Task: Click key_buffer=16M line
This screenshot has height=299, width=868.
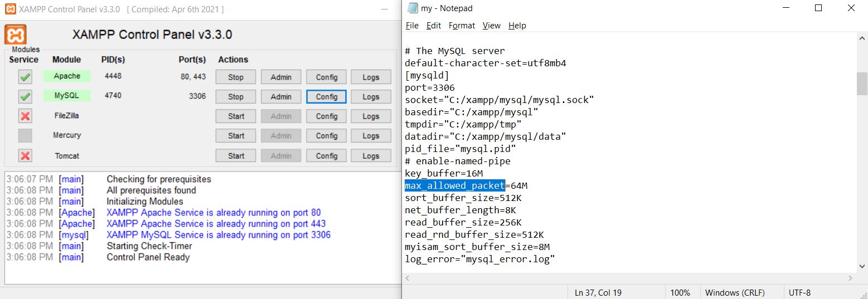Action: 444,173
